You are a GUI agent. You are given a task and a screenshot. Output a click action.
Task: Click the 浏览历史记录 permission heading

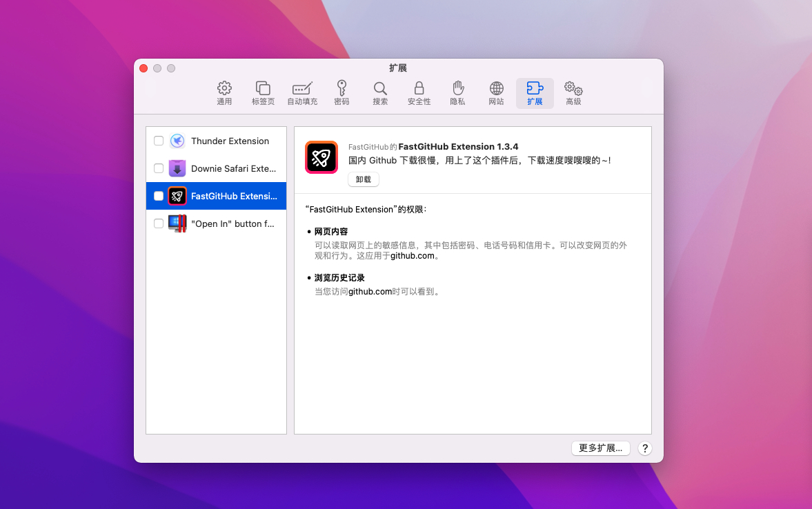(339, 277)
